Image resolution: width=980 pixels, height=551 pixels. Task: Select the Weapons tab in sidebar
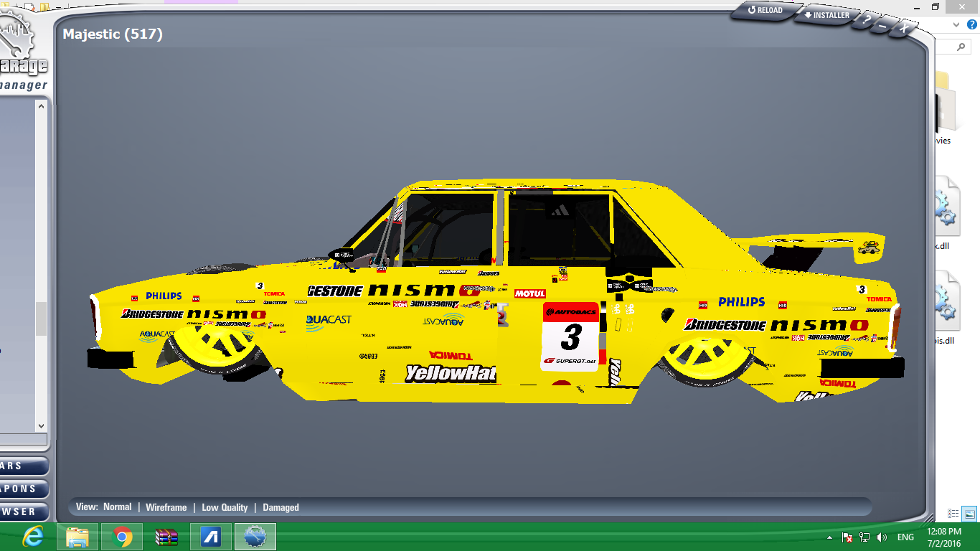click(24, 489)
